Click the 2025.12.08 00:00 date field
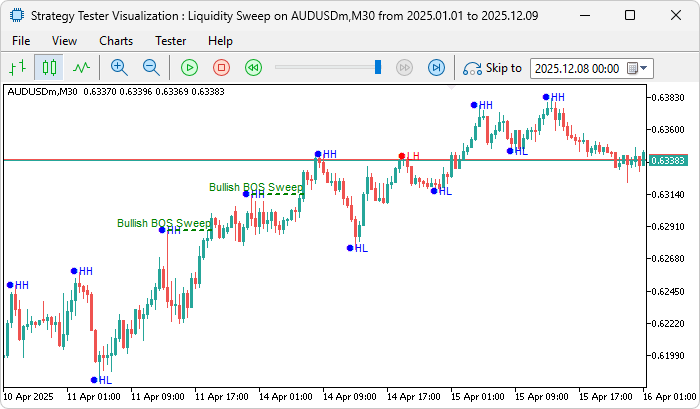This screenshot has height=409, width=700. [578, 68]
